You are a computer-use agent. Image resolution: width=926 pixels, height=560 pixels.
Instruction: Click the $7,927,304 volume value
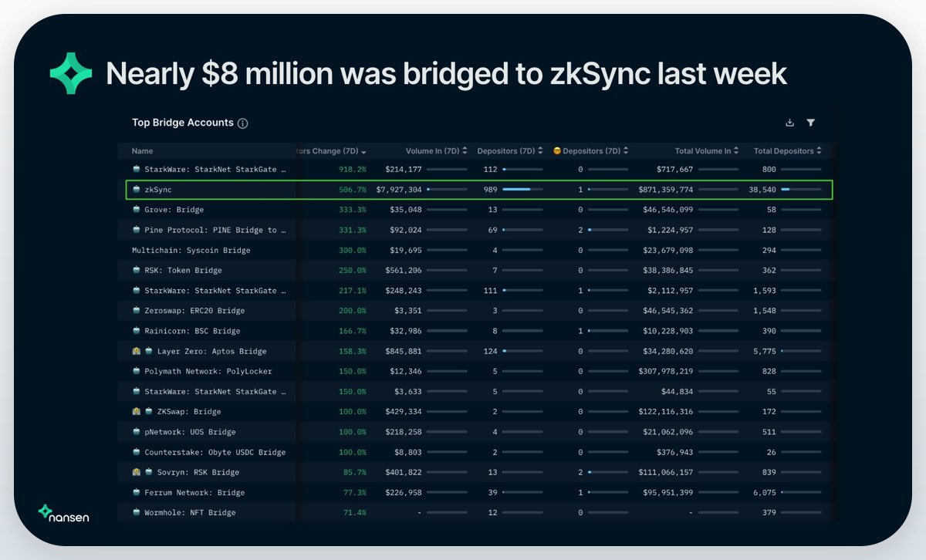(399, 189)
